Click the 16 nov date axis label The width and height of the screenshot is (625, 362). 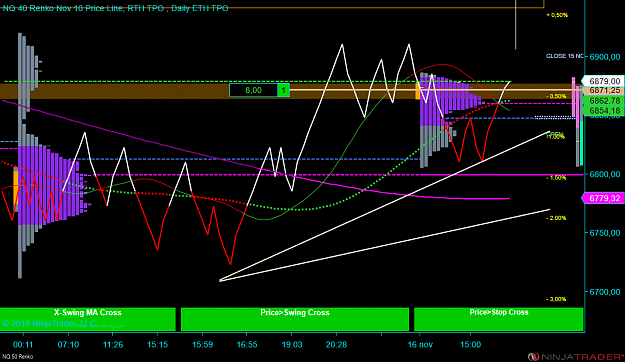coord(420,344)
